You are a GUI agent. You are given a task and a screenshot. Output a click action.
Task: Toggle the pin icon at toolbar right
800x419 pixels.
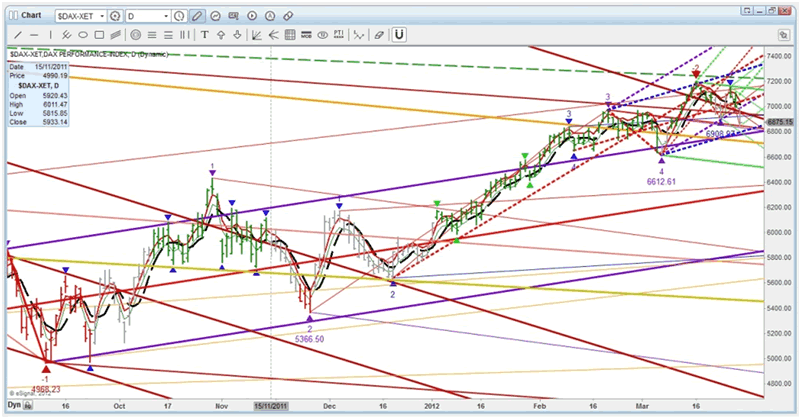(783, 35)
